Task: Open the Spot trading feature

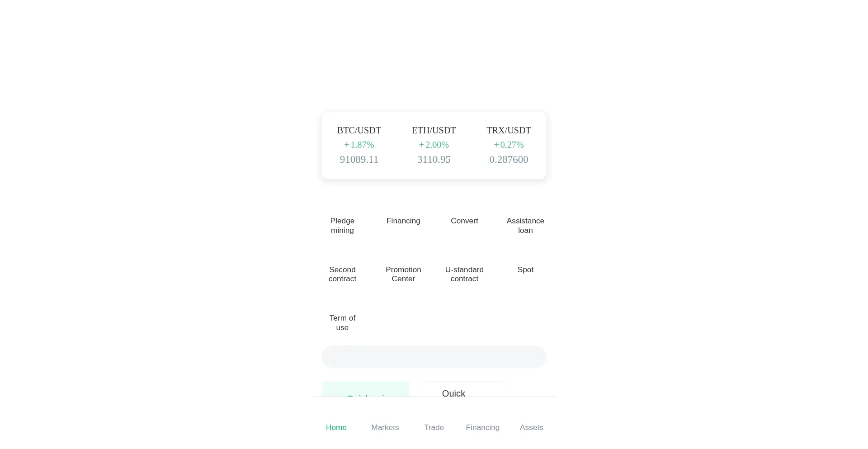Action: (525, 270)
